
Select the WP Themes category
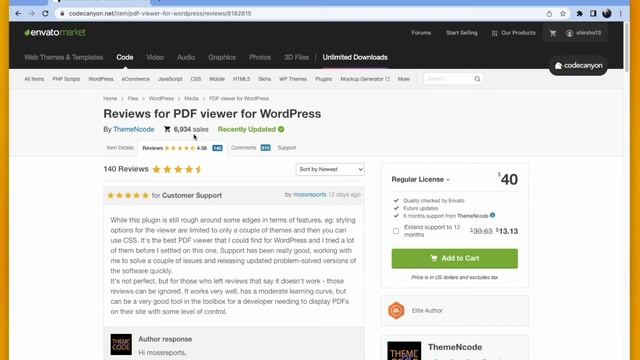click(x=293, y=79)
